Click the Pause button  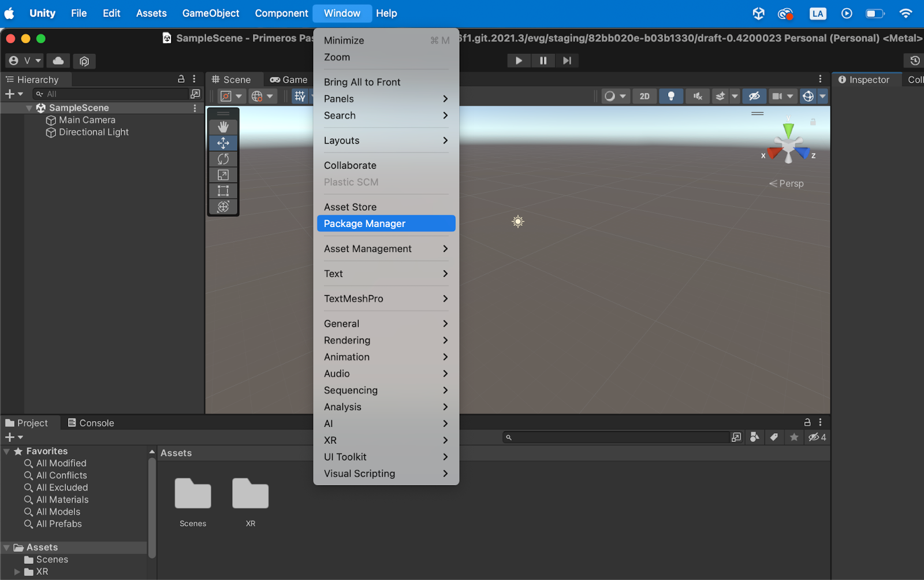coord(543,60)
